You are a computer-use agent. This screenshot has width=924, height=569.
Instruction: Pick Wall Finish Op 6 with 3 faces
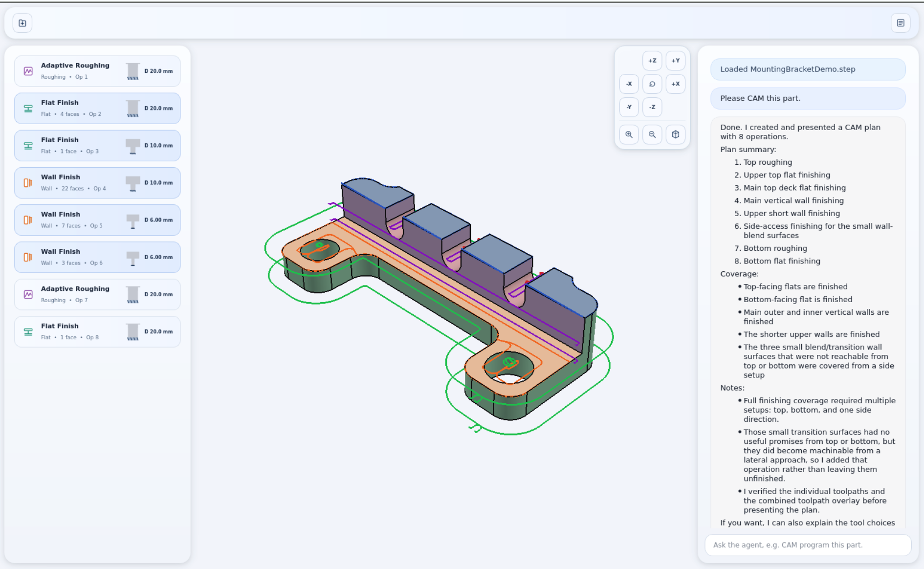click(97, 257)
